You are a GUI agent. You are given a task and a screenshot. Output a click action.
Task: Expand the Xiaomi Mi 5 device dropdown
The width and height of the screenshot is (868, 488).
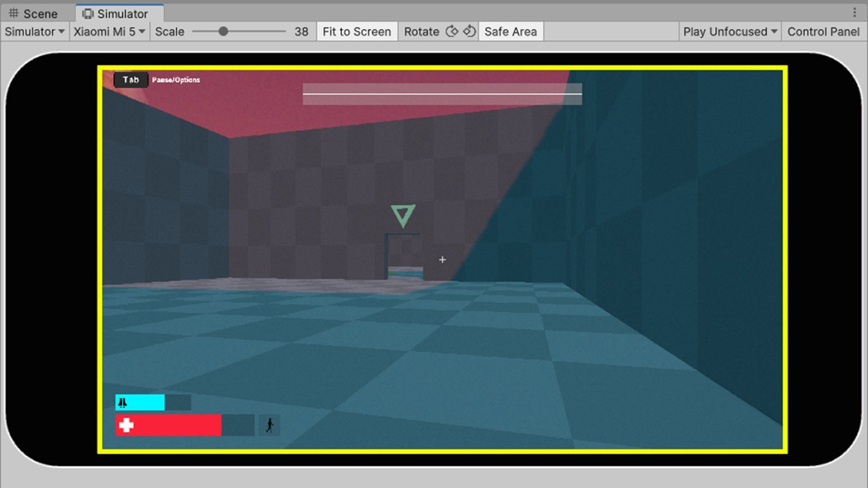pyautogui.click(x=109, y=32)
